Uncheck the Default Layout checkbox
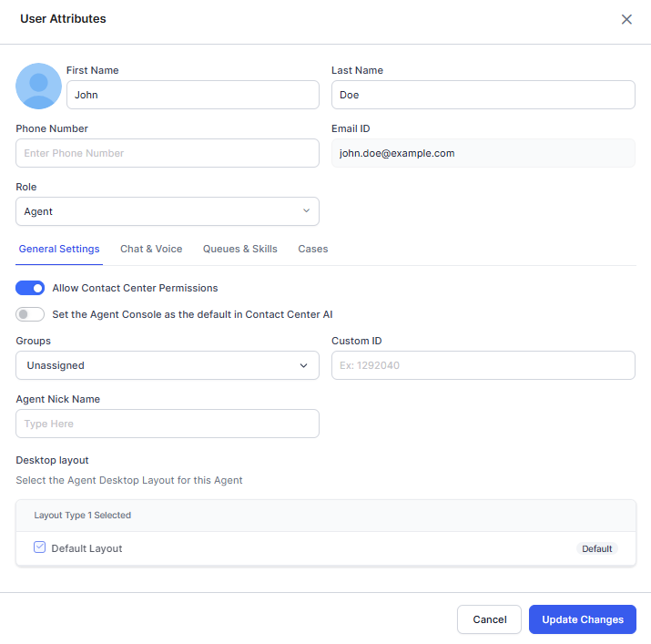Screen dimensions: 651x644 (x=39, y=547)
